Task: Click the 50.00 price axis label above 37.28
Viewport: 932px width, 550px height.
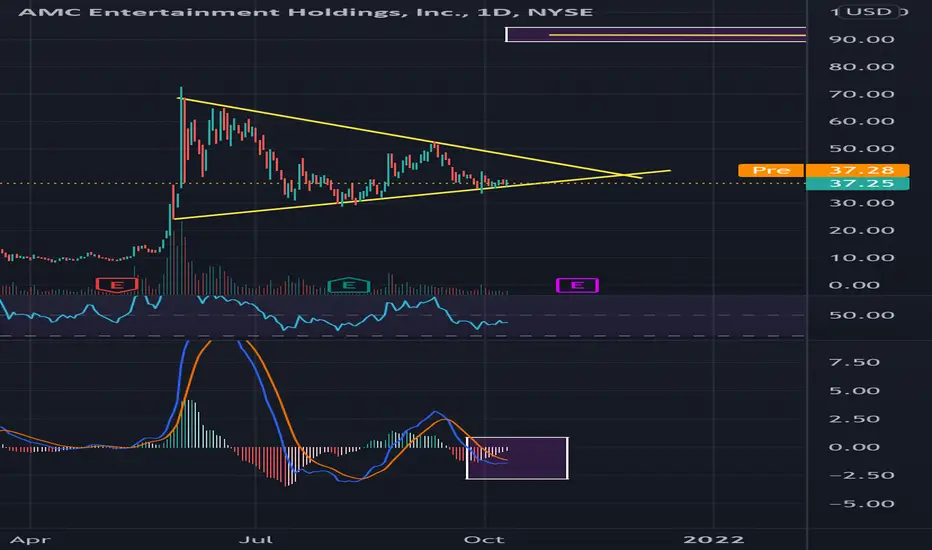Action: (x=862, y=149)
